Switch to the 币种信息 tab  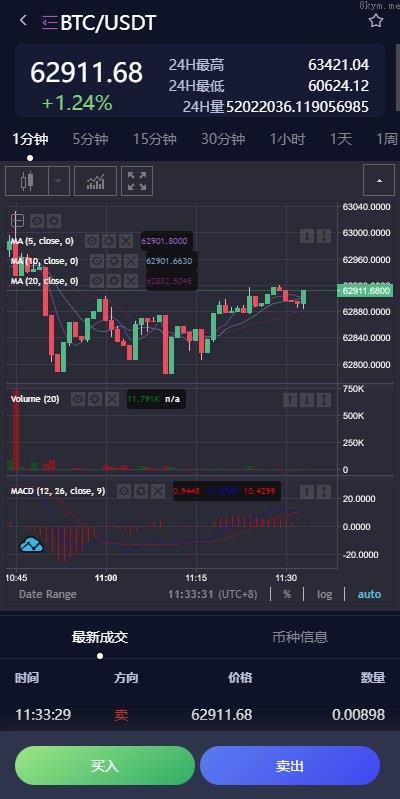pyautogui.click(x=300, y=637)
